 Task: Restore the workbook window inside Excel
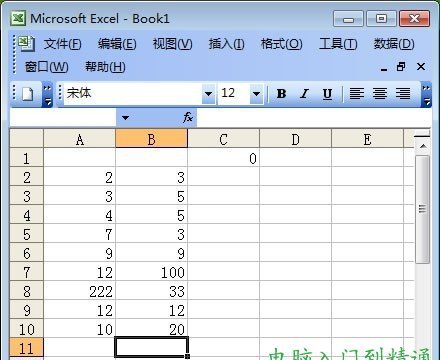pos(401,67)
